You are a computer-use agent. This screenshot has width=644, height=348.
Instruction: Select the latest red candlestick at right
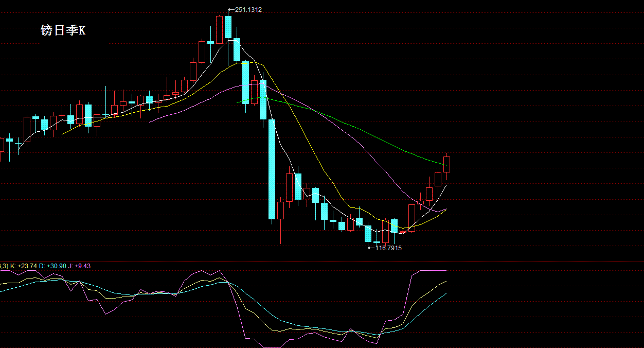446,164
